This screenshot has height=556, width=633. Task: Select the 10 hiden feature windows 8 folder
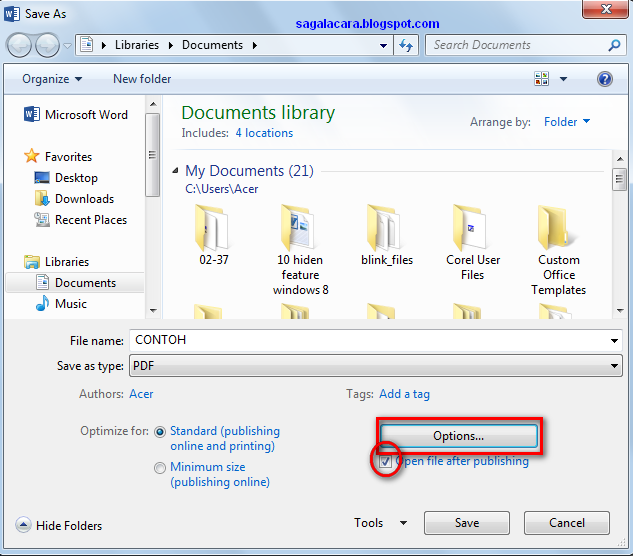click(x=300, y=250)
